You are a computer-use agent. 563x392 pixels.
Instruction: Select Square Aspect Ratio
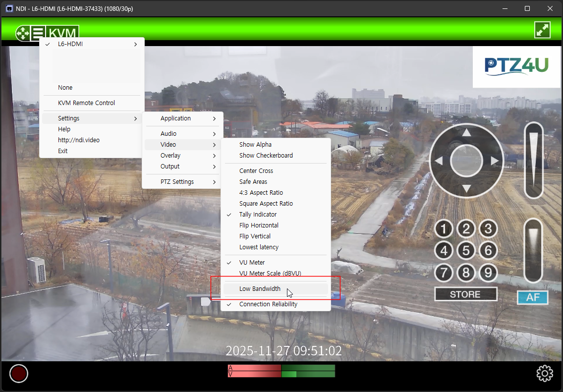276,204
